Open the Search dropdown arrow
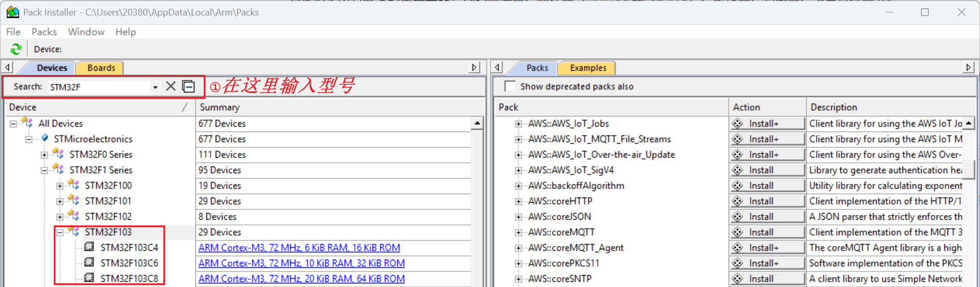 pos(155,87)
